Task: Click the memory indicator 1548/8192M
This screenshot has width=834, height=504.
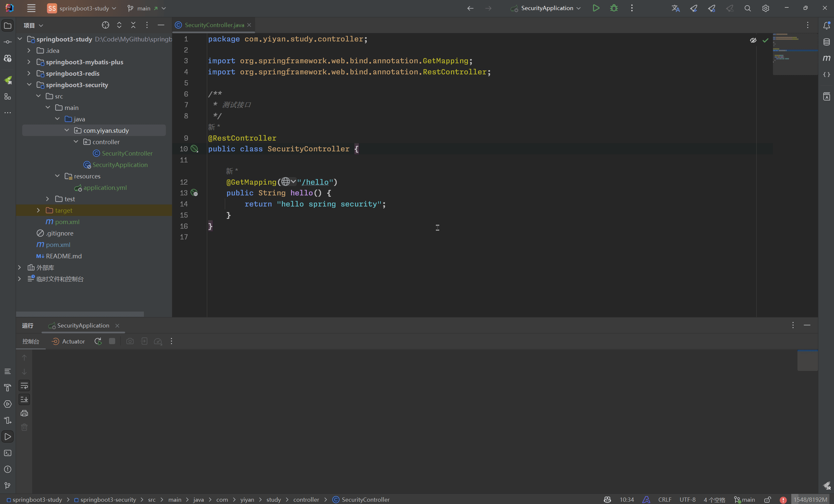Action: pyautogui.click(x=810, y=499)
